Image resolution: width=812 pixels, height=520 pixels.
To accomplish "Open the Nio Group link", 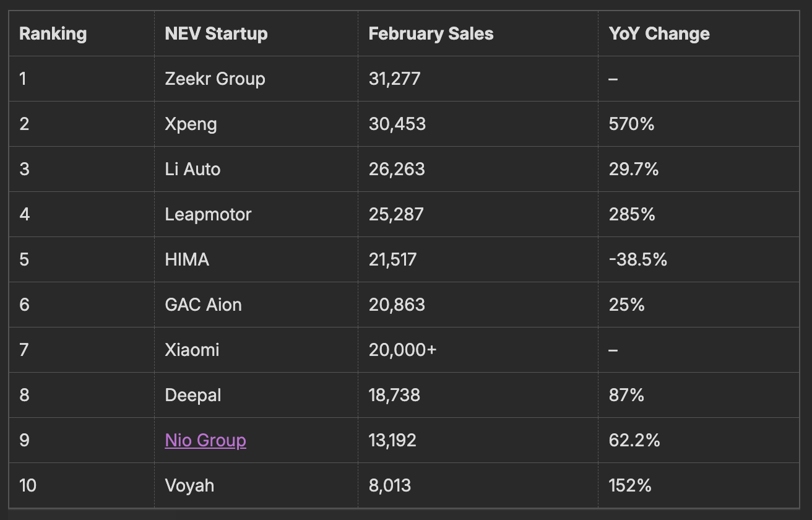I will coord(205,440).
